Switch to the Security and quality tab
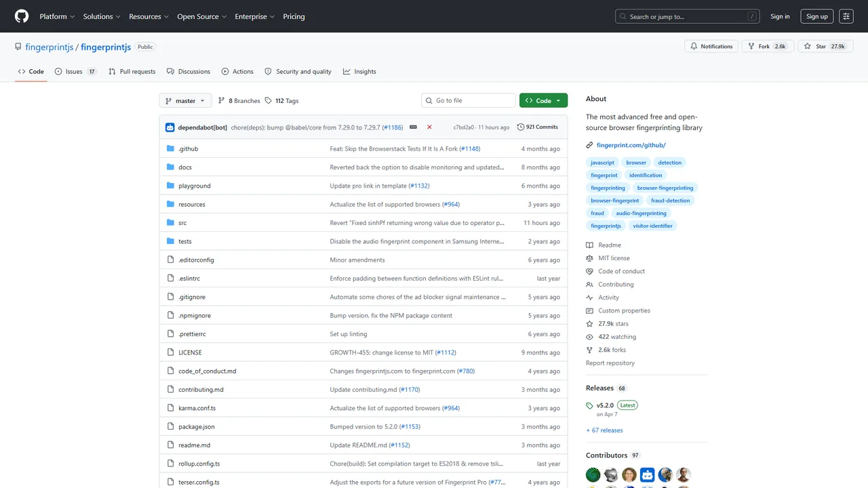This screenshot has width=868, height=488. 298,71
